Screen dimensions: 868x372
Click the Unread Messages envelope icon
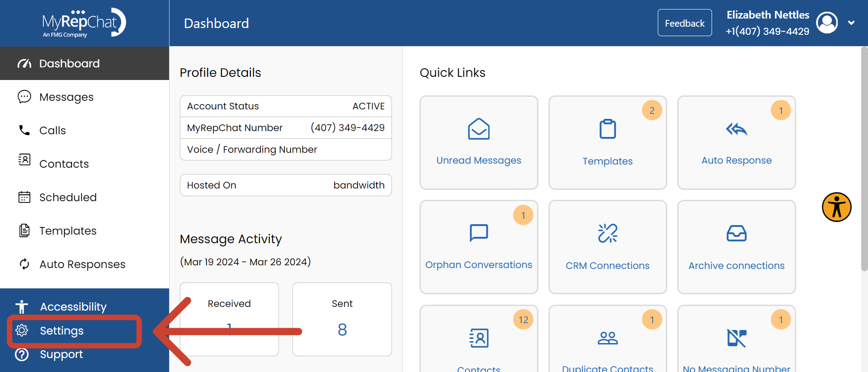[479, 129]
